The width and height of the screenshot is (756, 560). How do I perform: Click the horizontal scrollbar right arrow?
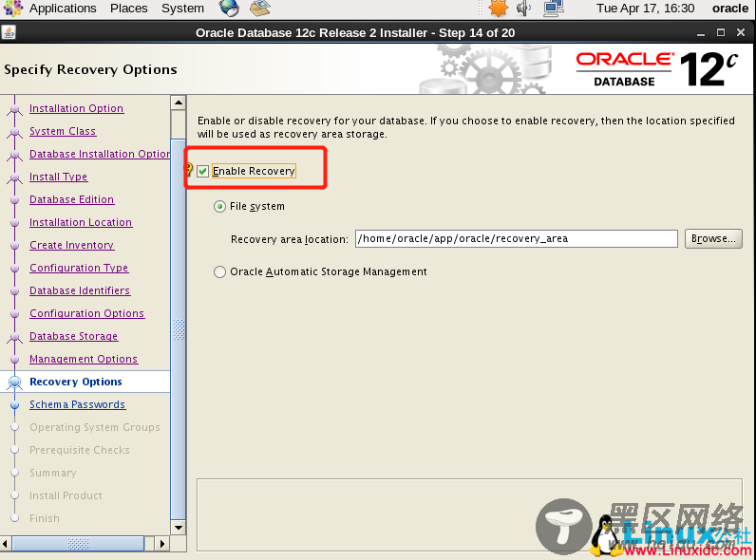[162, 544]
